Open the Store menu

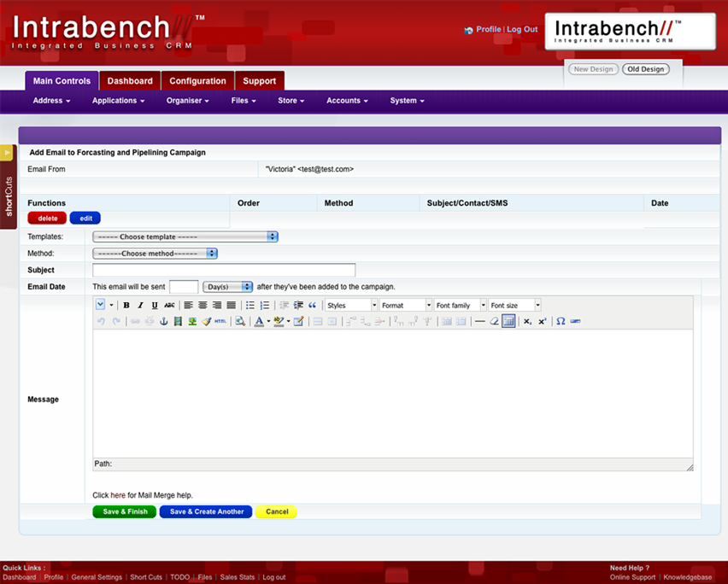click(x=291, y=101)
